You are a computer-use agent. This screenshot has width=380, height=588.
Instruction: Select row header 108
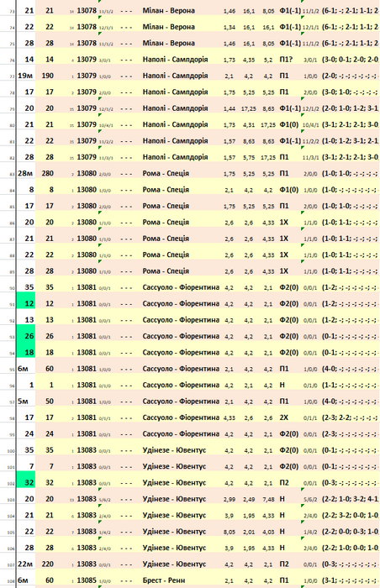(x=11, y=581)
